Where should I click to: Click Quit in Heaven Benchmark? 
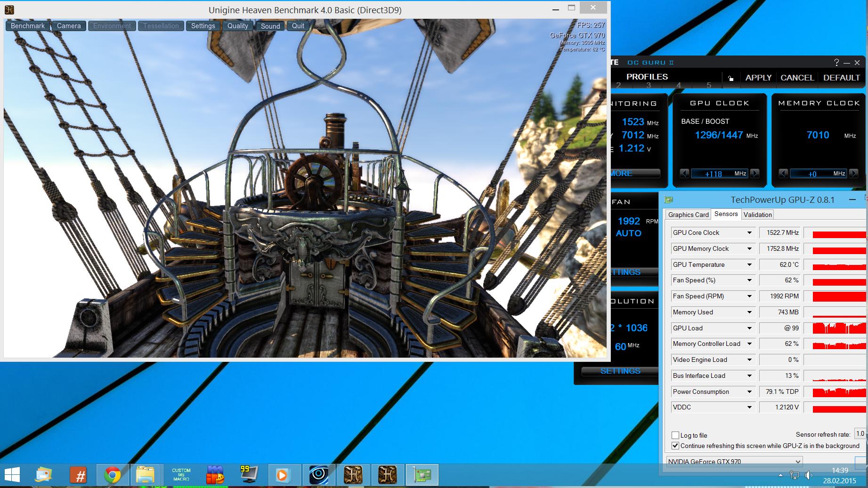click(x=298, y=26)
